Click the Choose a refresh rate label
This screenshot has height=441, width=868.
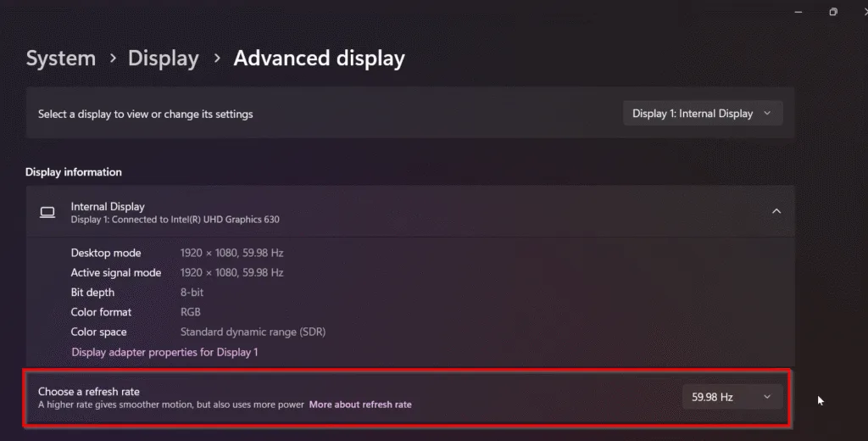pyautogui.click(x=89, y=392)
